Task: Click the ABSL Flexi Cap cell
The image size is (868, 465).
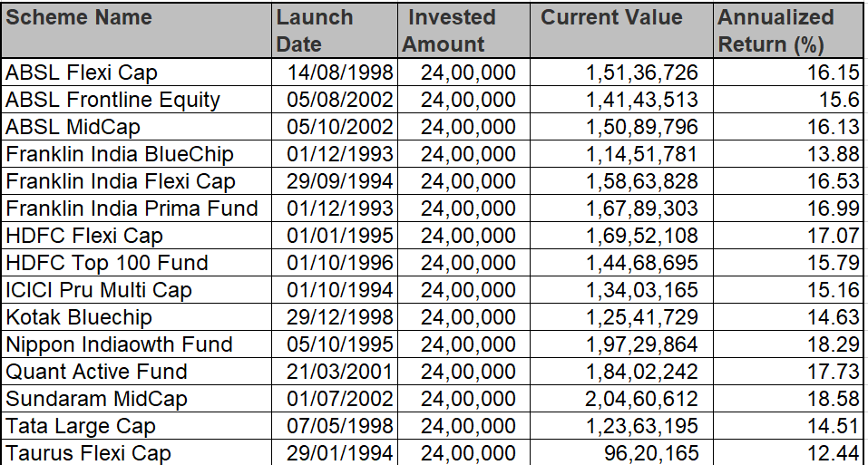Action: pyautogui.click(x=136, y=73)
